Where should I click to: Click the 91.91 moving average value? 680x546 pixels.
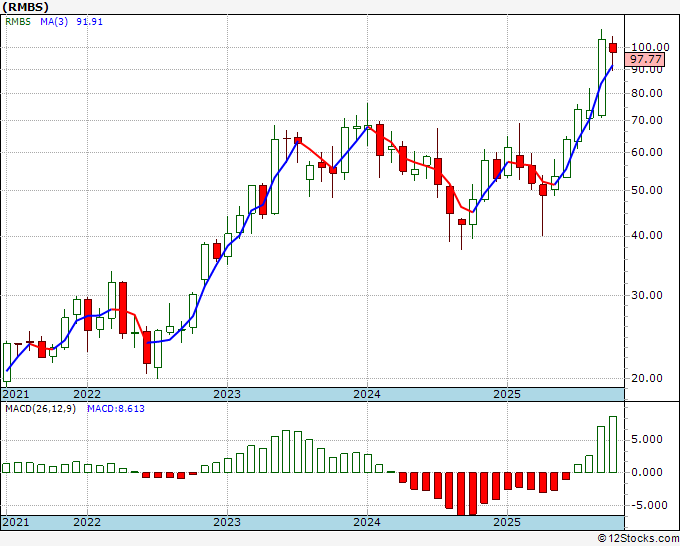click(91, 24)
